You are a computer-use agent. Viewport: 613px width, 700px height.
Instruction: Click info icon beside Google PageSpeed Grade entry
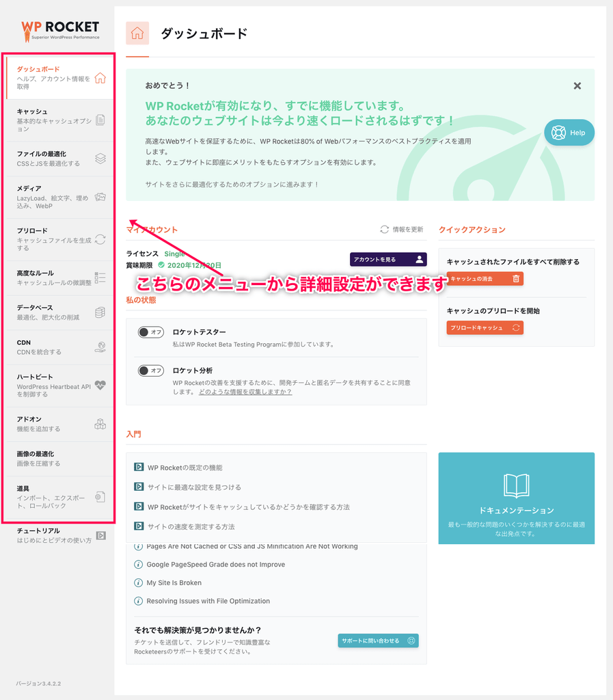click(x=139, y=564)
